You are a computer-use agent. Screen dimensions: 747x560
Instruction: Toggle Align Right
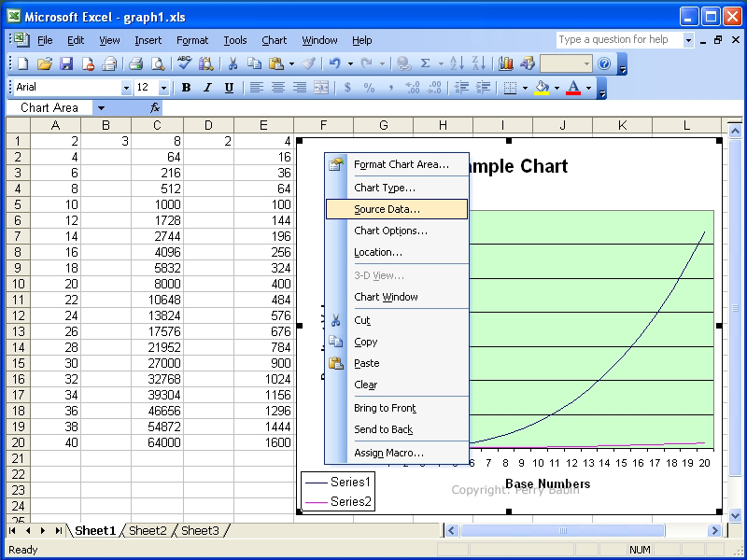pyautogui.click(x=300, y=88)
